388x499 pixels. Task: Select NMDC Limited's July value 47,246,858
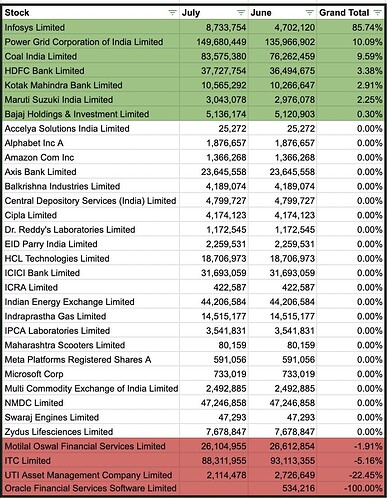(214, 403)
